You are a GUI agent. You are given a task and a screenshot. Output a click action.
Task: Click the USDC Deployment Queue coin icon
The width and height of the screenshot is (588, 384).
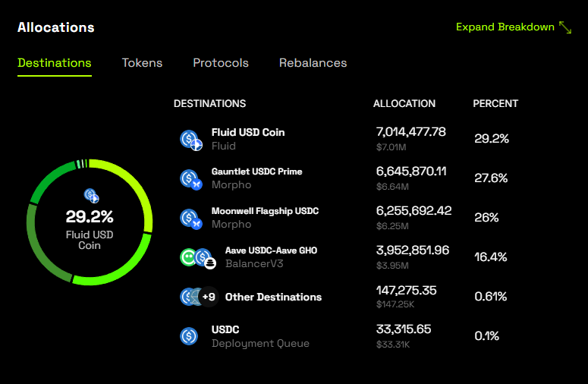click(189, 336)
